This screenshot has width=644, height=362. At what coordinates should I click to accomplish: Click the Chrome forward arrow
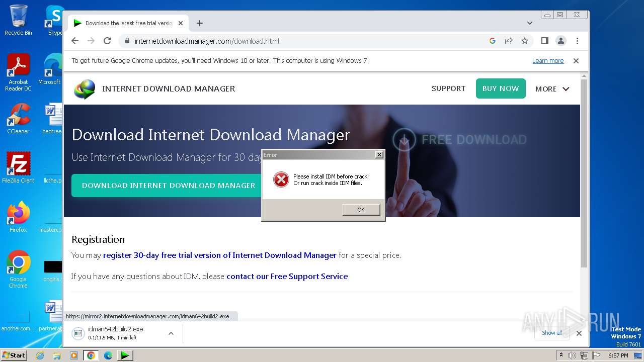(91, 41)
